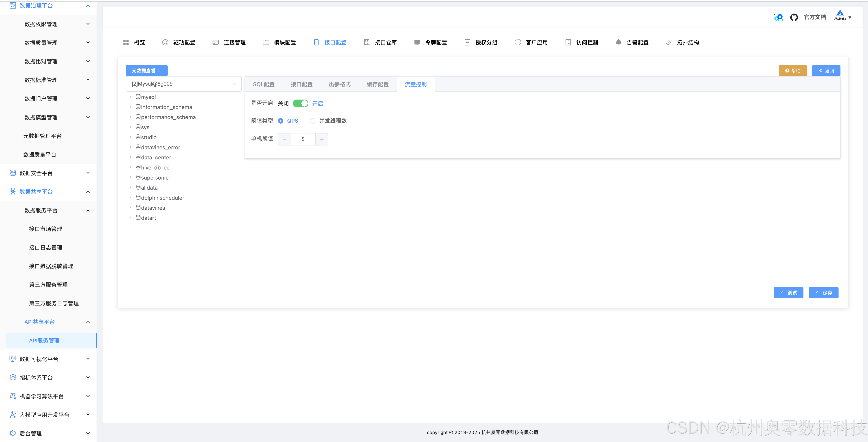The height and width of the screenshot is (442, 868).
Task: Switch to the SQL配置 tab
Action: tap(264, 84)
